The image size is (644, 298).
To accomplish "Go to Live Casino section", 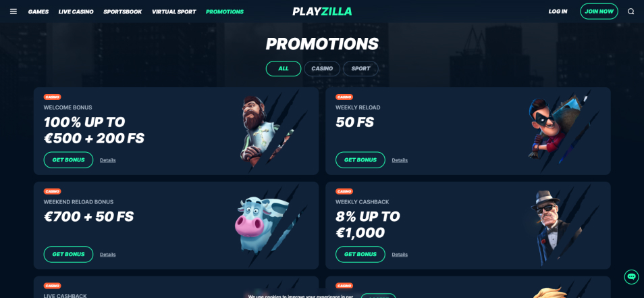I will click(76, 11).
